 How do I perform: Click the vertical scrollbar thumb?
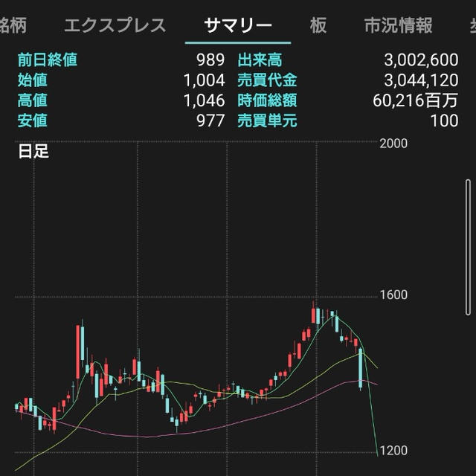(468, 247)
